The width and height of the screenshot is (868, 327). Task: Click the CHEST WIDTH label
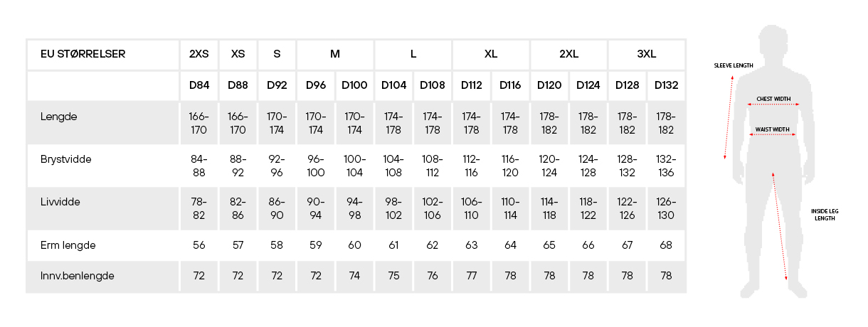773,100
